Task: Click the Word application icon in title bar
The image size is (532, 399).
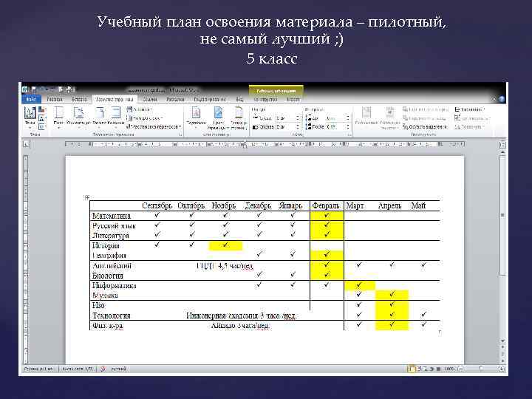Action: click(25, 89)
